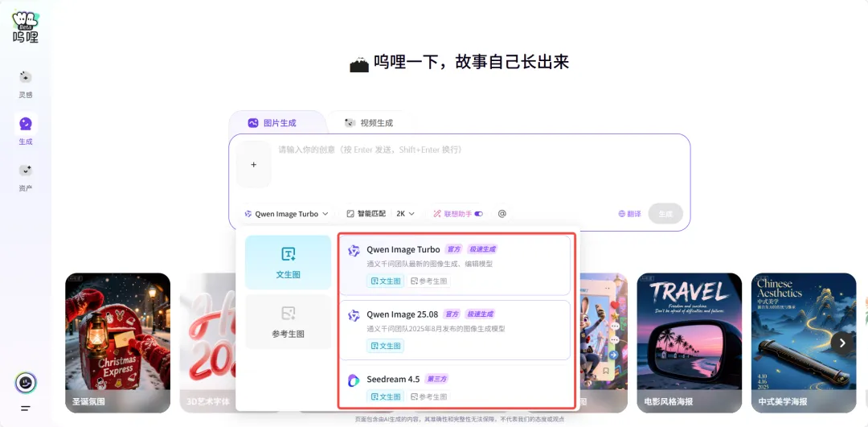Screen dimensions: 868x427
Task: Open the 3D艺术字体 template thumbnail
Action: tap(207, 343)
